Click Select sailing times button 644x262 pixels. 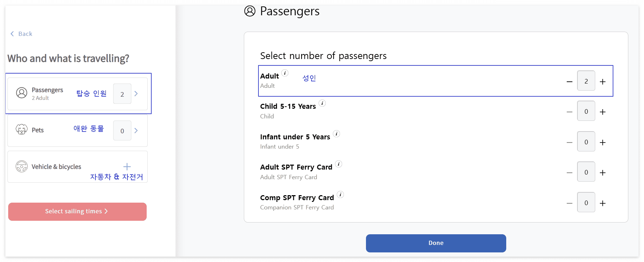[x=77, y=212]
